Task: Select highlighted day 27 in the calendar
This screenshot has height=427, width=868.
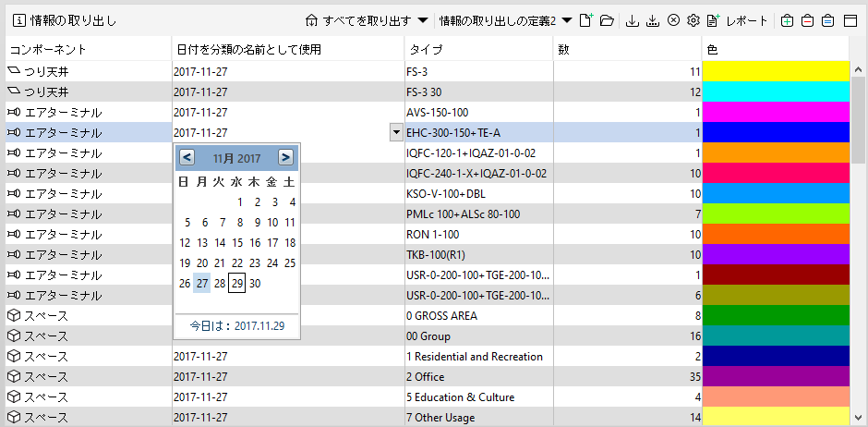Action: (x=202, y=284)
